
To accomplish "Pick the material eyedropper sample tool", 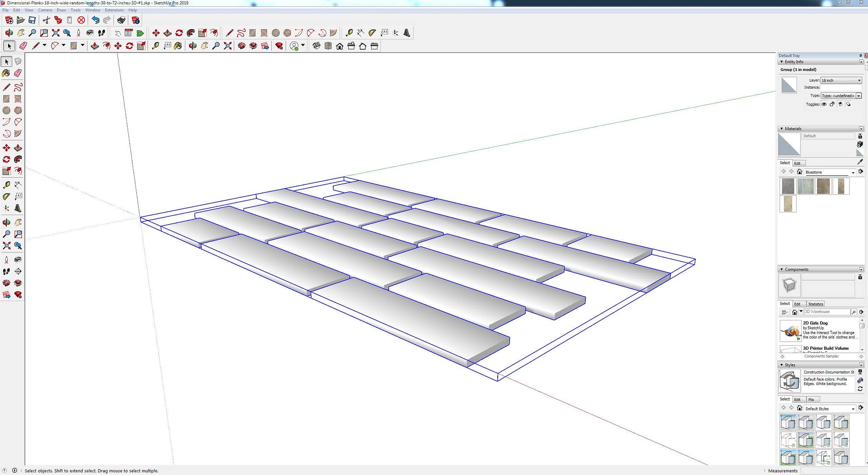I will tap(860, 162).
